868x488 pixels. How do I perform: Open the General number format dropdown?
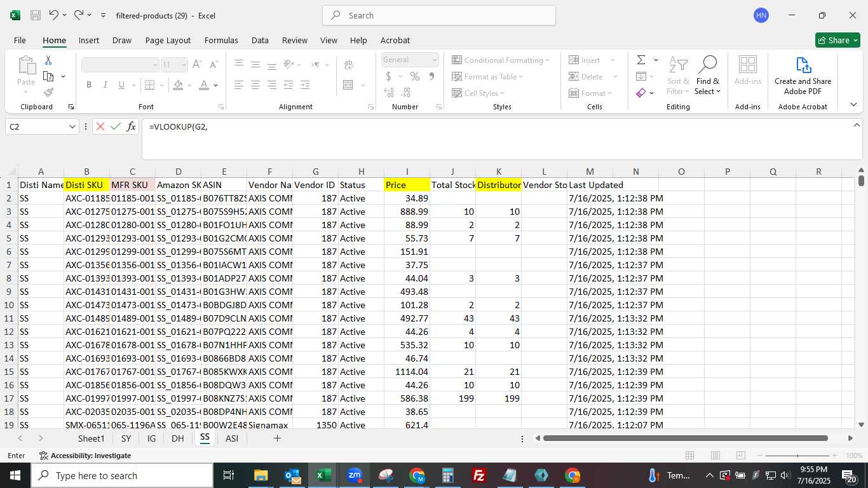tap(435, 60)
